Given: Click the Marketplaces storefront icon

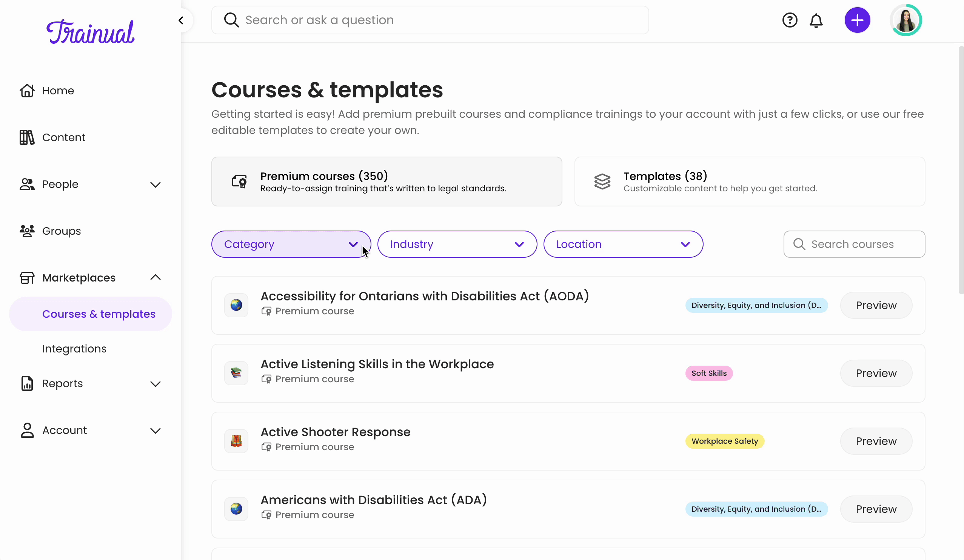Looking at the screenshot, I should tap(27, 278).
